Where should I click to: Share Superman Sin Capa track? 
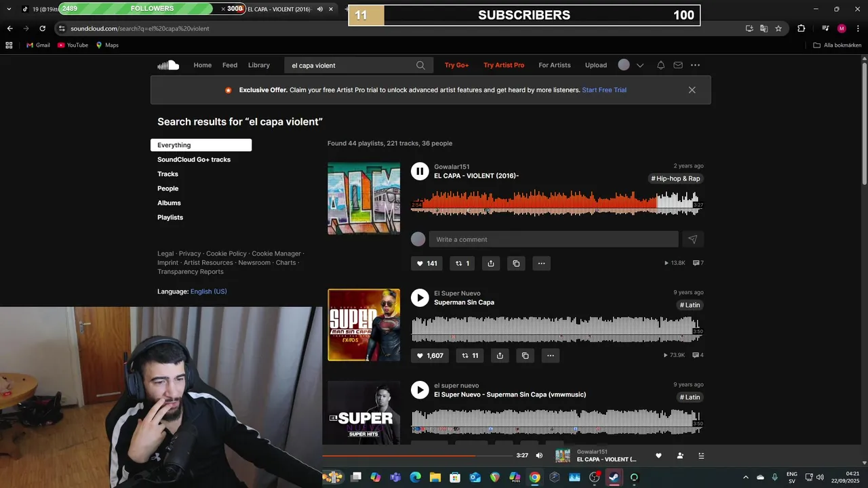(x=500, y=355)
